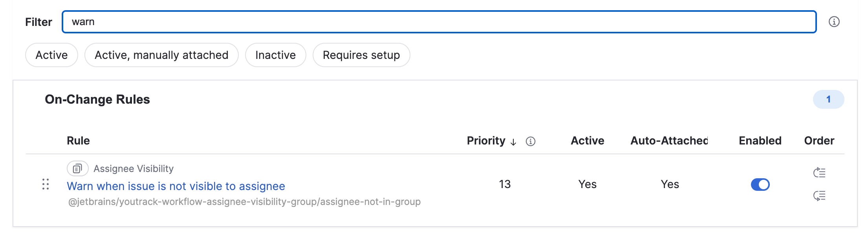The height and width of the screenshot is (234, 868).
Task: Click the Priority sort arrow
Action: coord(513,142)
